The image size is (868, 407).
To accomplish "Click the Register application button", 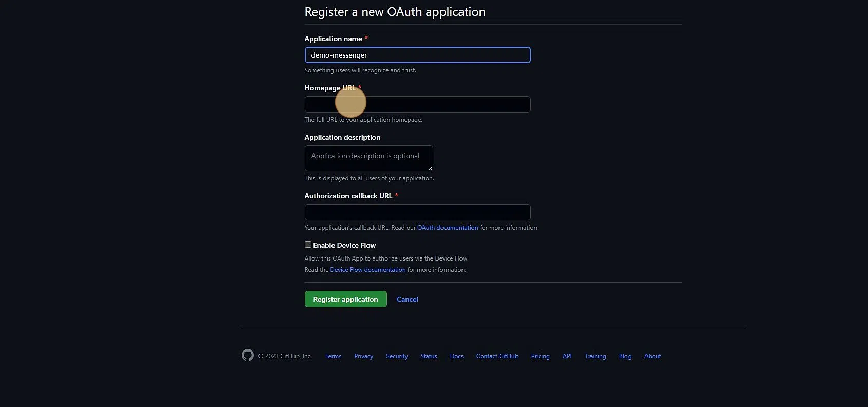I will click(345, 299).
